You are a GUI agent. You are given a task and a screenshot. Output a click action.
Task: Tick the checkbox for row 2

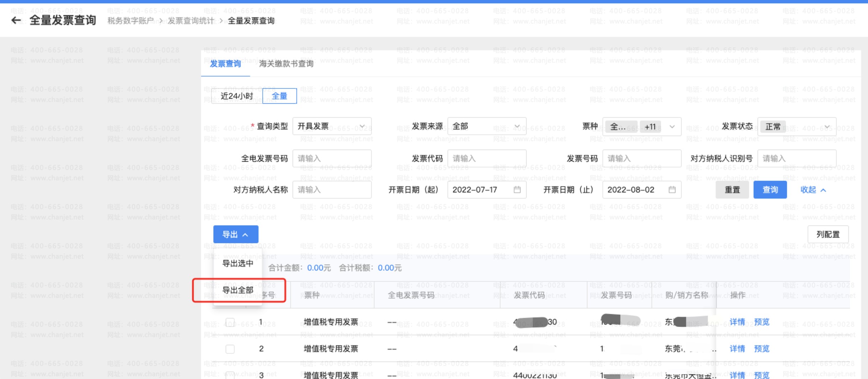point(230,349)
